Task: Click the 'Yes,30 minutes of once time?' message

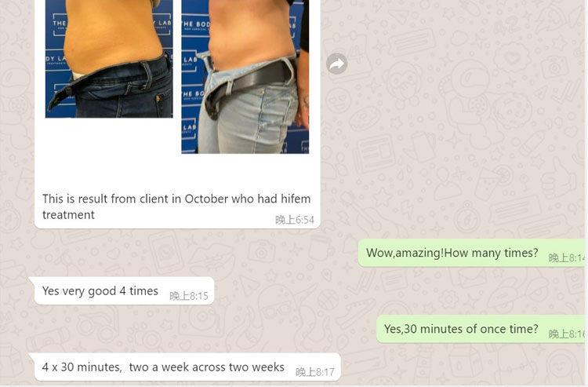Action: [461, 329]
